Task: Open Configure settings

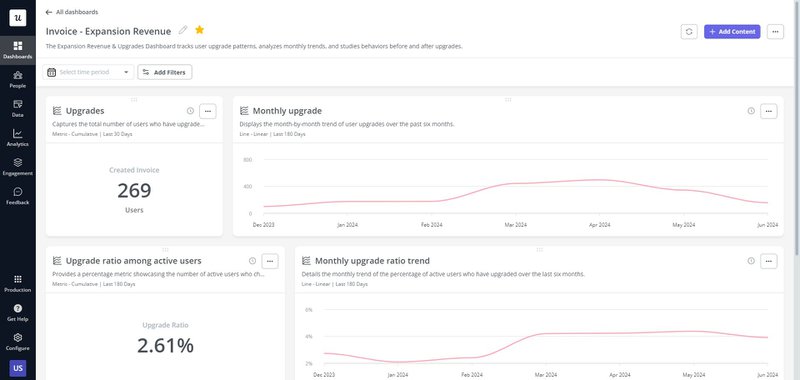Action: pos(18,342)
